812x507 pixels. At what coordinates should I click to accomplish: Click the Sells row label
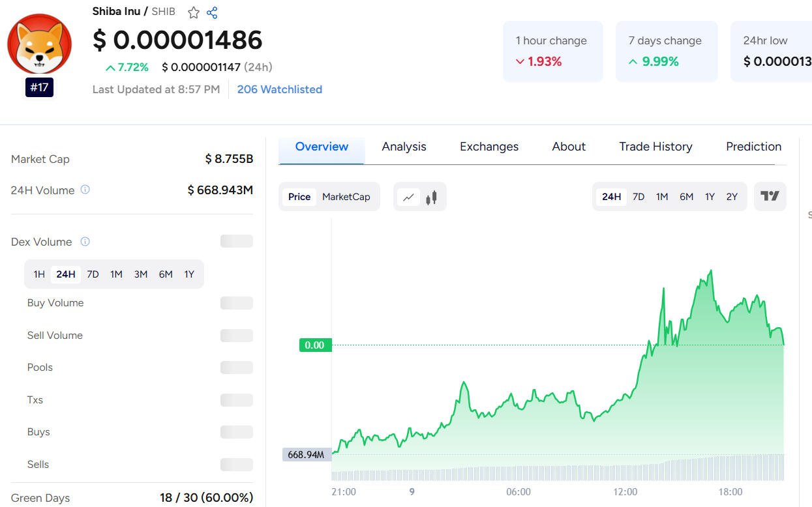coord(38,465)
